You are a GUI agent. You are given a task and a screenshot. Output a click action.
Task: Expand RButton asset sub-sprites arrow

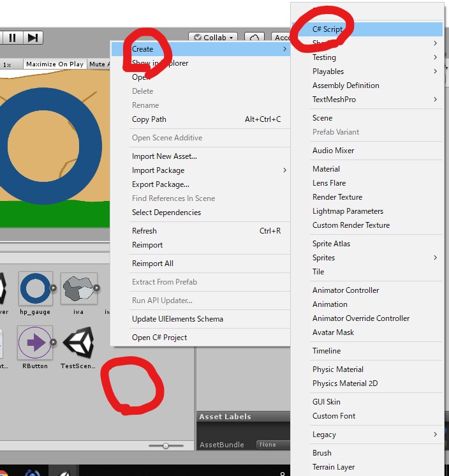[53, 342]
